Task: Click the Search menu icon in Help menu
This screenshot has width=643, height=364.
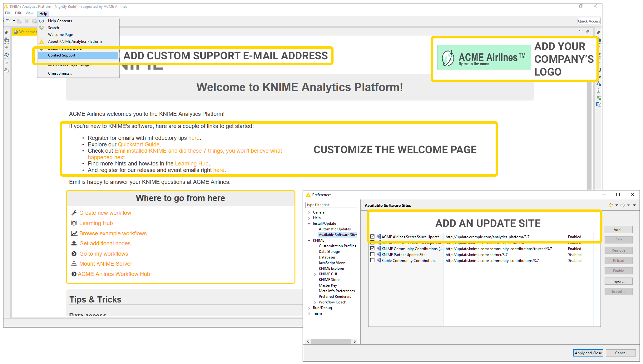Action: click(42, 28)
